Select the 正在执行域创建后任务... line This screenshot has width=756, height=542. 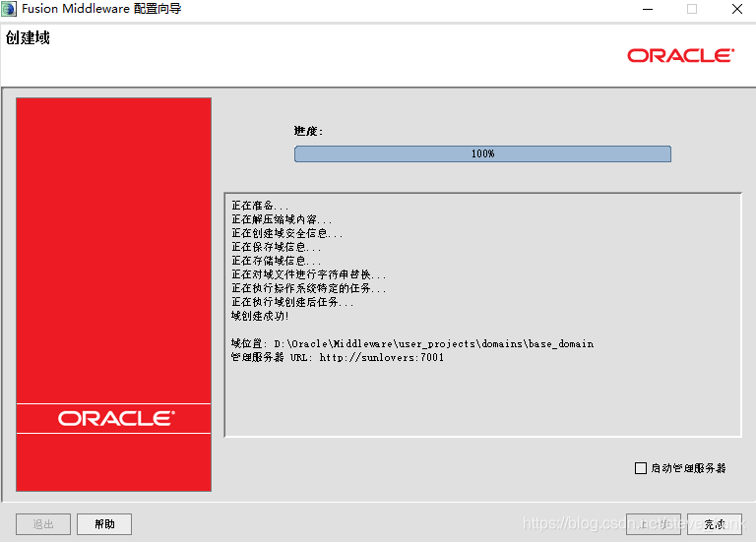pos(292,302)
